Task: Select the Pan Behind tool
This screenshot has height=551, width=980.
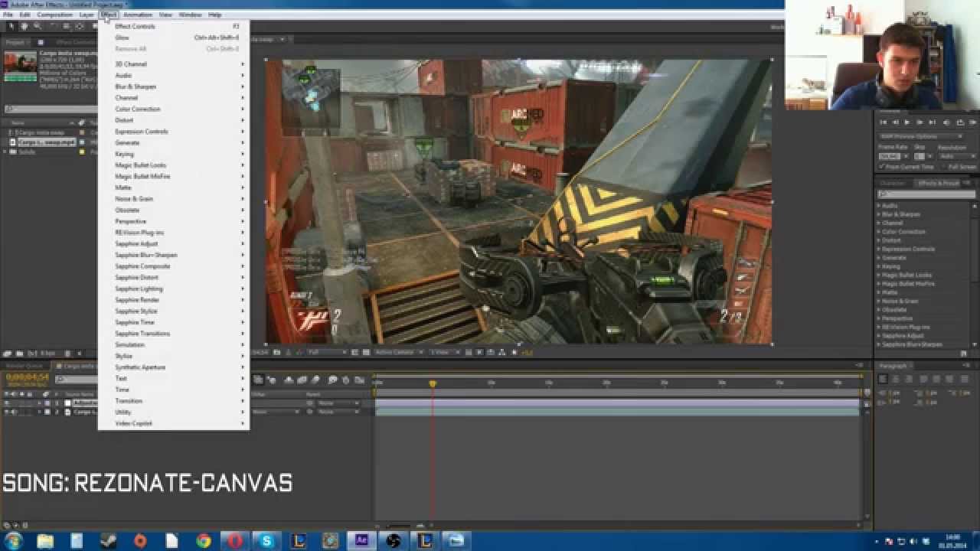Action: [x=80, y=26]
